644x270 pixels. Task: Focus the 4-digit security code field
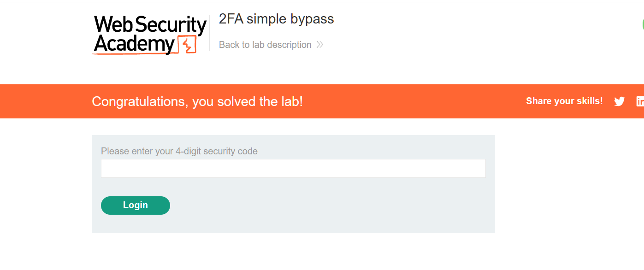tap(293, 168)
